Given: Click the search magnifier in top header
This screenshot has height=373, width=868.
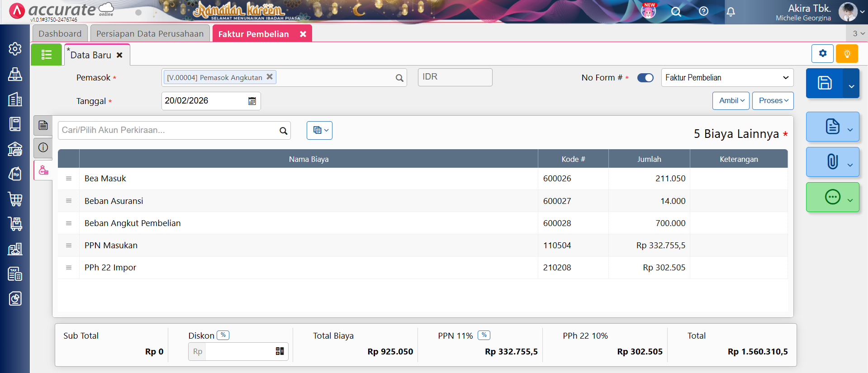Looking at the screenshot, I should pyautogui.click(x=676, y=12).
